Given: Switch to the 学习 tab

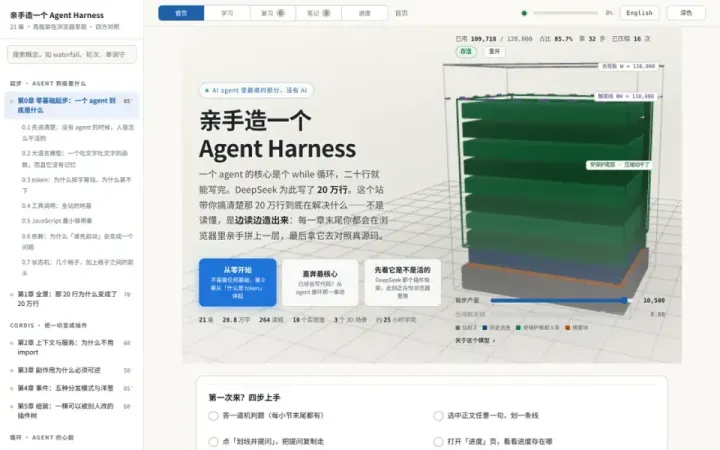Looking at the screenshot, I should click(x=227, y=13).
